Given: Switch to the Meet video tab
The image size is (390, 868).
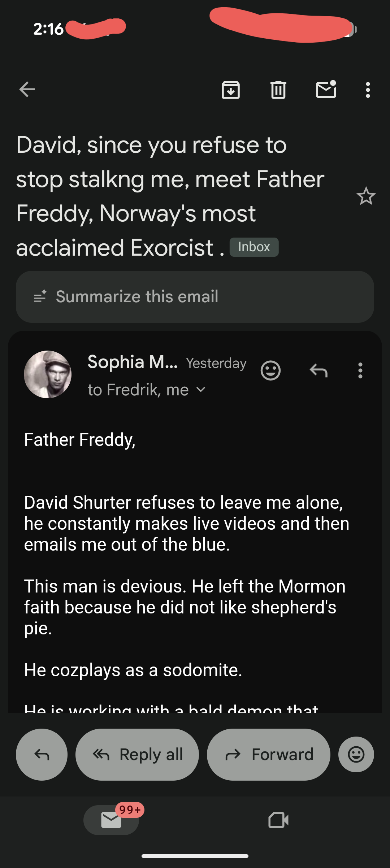Looking at the screenshot, I should pos(278,820).
